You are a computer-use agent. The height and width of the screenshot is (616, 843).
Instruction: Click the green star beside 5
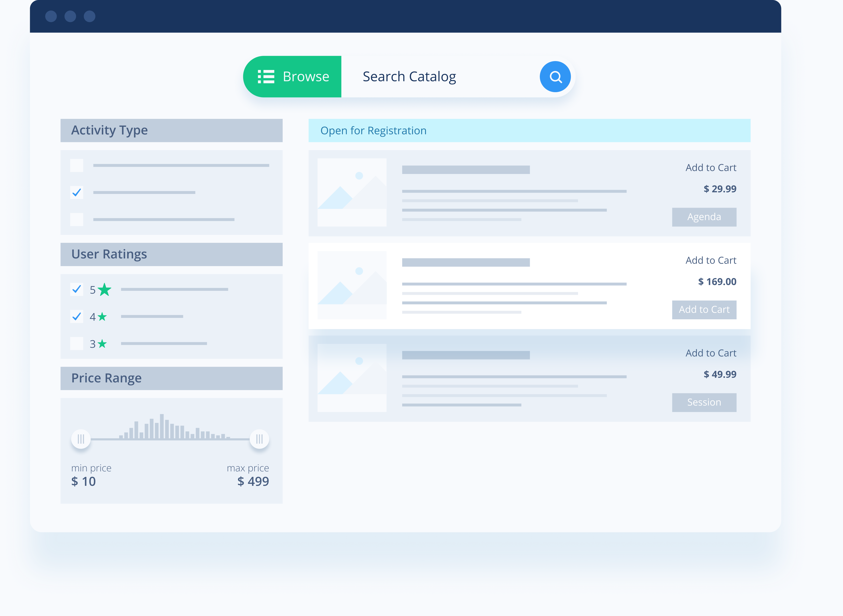tap(105, 289)
